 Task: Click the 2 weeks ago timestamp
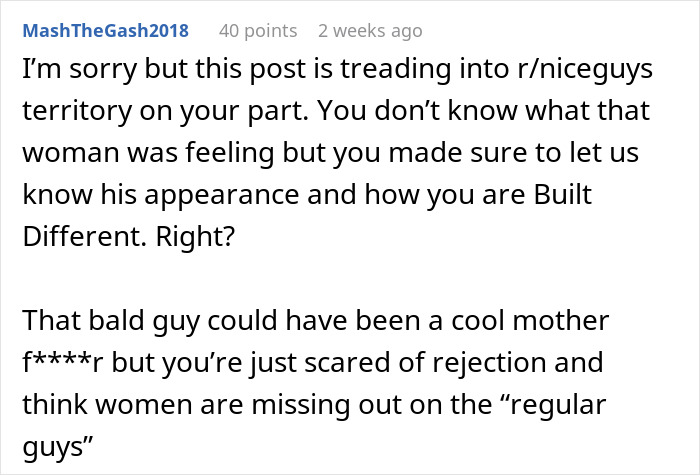[370, 31]
